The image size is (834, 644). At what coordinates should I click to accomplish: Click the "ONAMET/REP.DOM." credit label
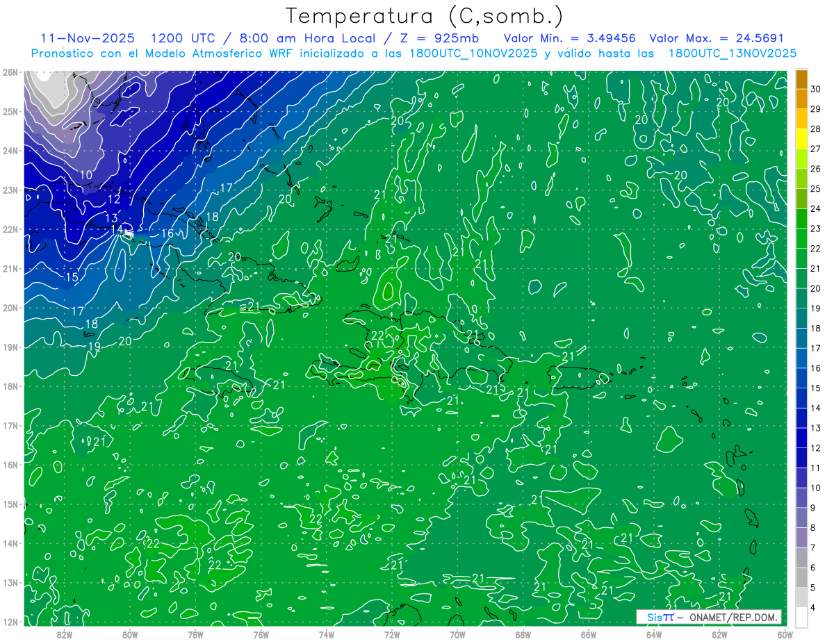click(x=732, y=617)
